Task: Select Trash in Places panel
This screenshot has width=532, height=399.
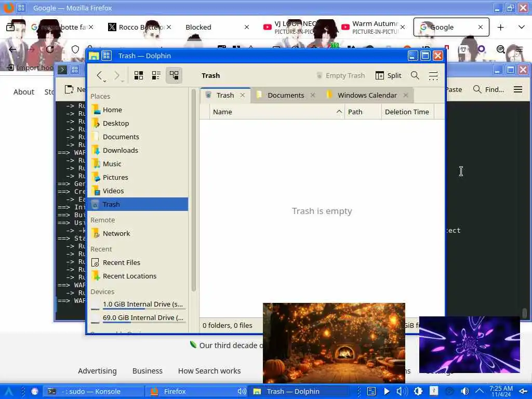Action: [x=137, y=204]
